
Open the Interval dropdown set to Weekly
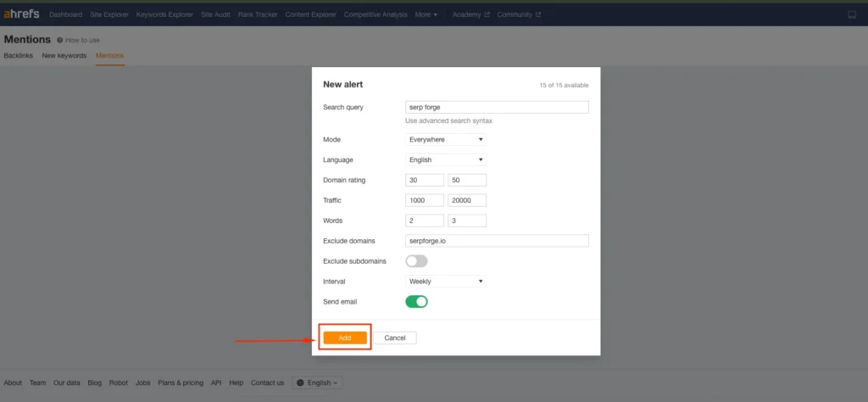[446, 282]
